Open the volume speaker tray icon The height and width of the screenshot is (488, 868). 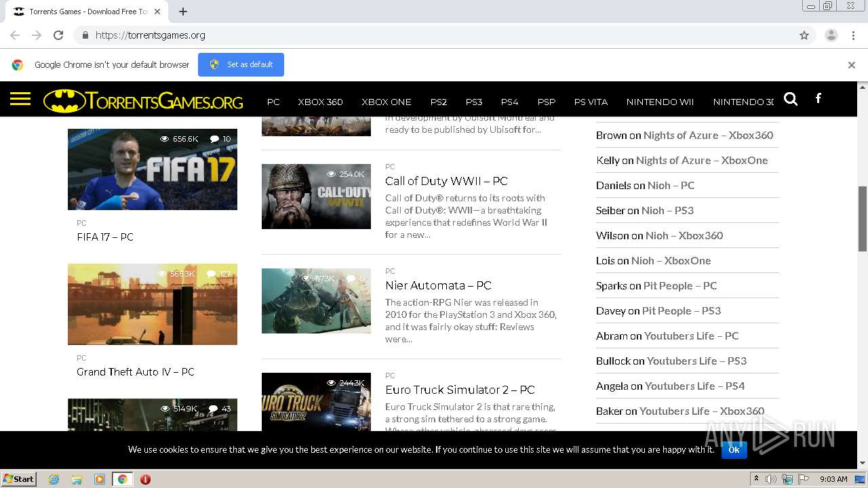click(x=771, y=479)
